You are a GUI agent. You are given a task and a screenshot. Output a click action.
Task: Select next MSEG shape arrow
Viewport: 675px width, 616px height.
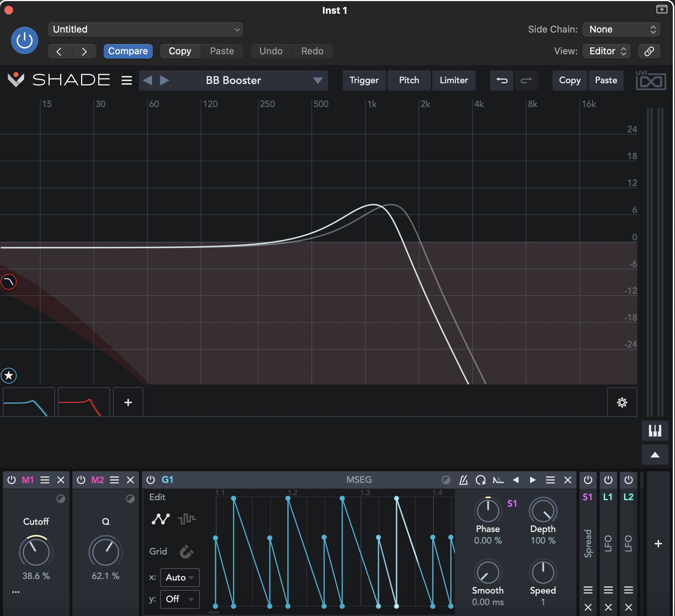pos(533,480)
